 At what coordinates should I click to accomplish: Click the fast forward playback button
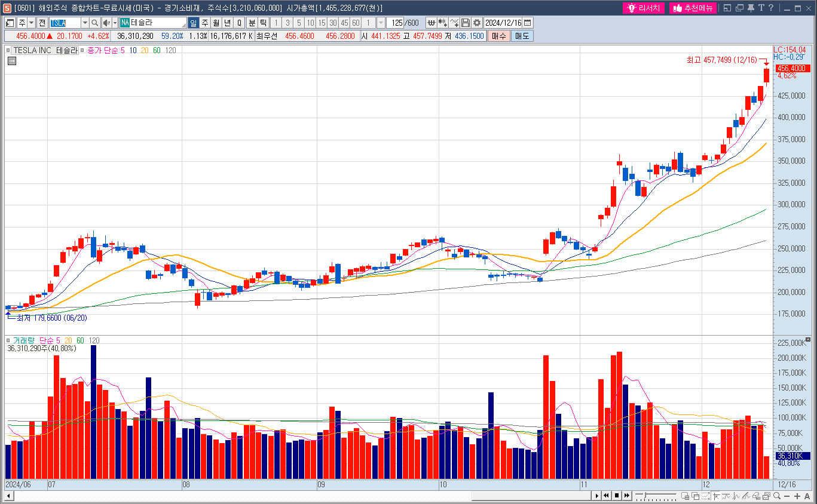click(627, 496)
